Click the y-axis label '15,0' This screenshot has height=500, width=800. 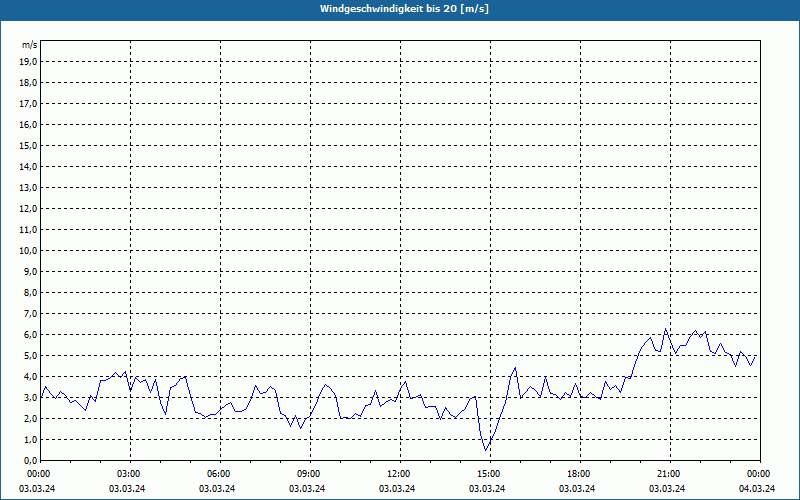pyautogui.click(x=29, y=145)
